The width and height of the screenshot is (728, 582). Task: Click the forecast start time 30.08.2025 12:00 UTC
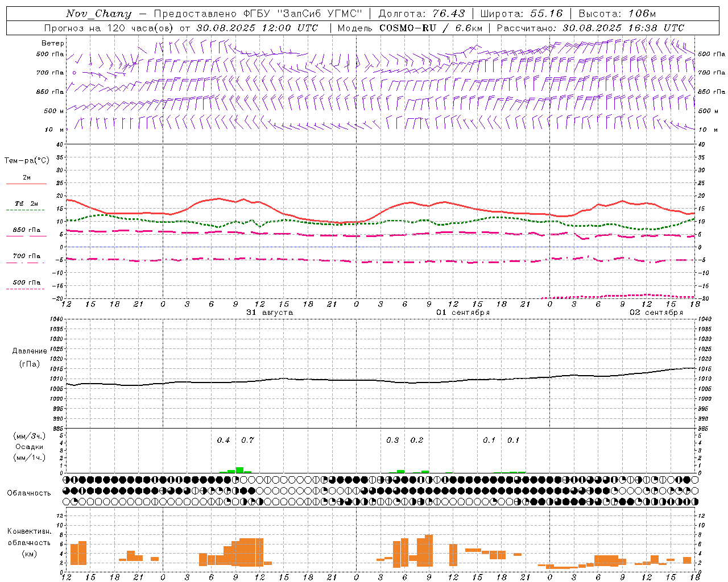pos(257,28)
